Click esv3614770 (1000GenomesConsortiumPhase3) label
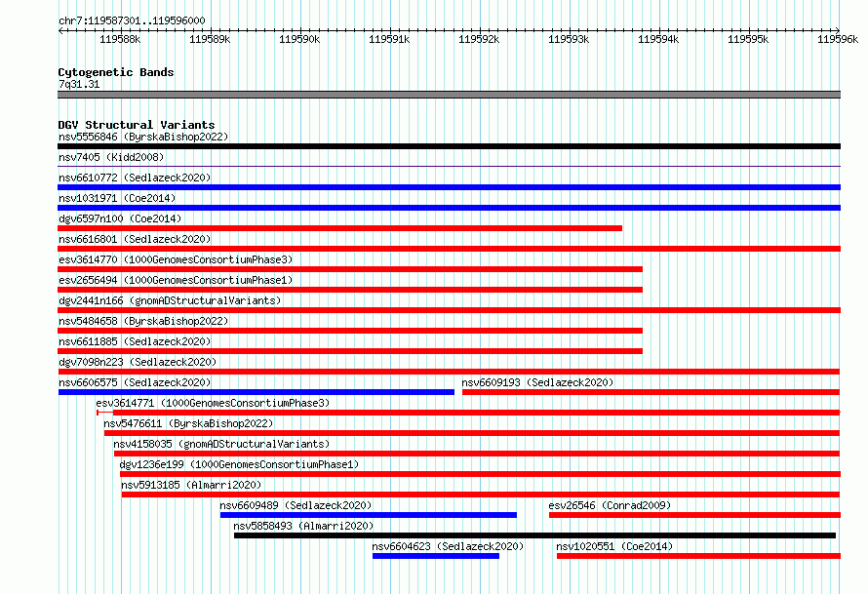 tap(176, 259)
